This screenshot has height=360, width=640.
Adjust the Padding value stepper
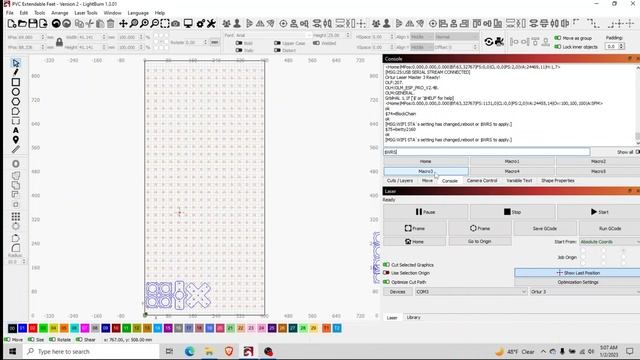pos(622,47)
